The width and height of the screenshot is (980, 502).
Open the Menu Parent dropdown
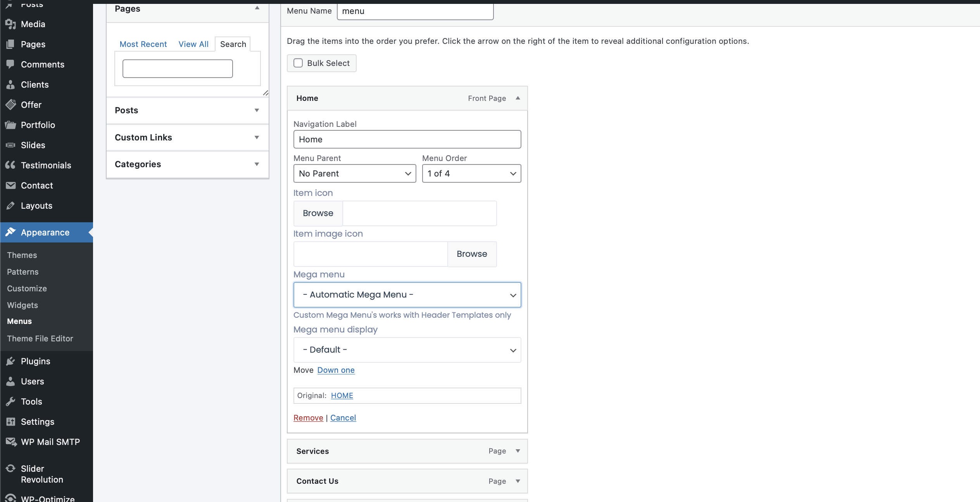(355, 173)
